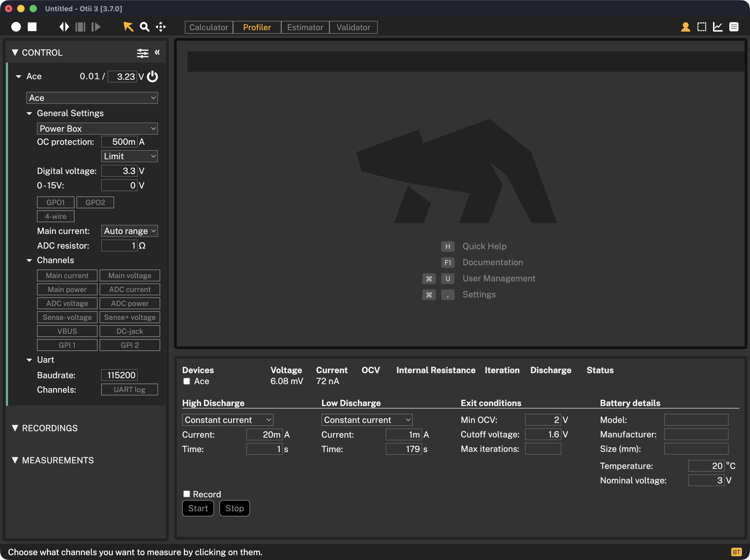Switch to the Estimator tab
The image size is (750, 560).
coord(305,27)
